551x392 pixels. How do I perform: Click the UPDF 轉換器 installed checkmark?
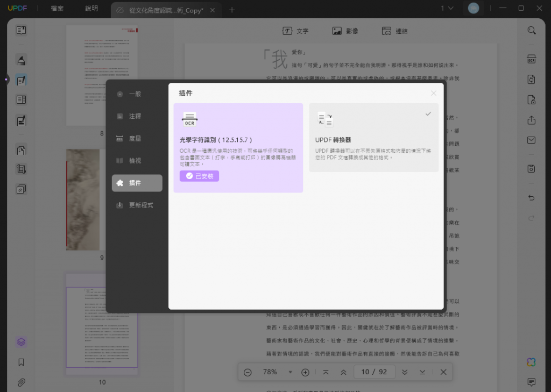428,114
